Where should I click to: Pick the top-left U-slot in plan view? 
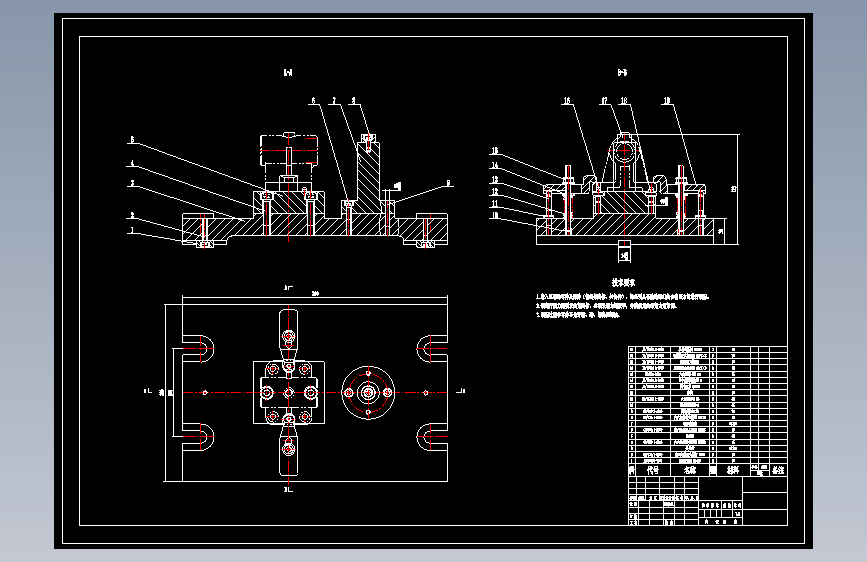[x=198, y=349]
